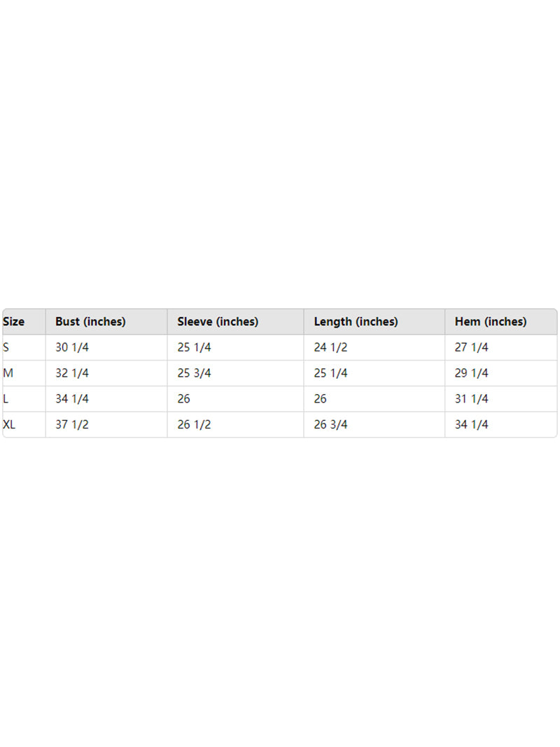
Task: Click the 34 1/4 hem value for XL
Action: [x=472, y=425]
